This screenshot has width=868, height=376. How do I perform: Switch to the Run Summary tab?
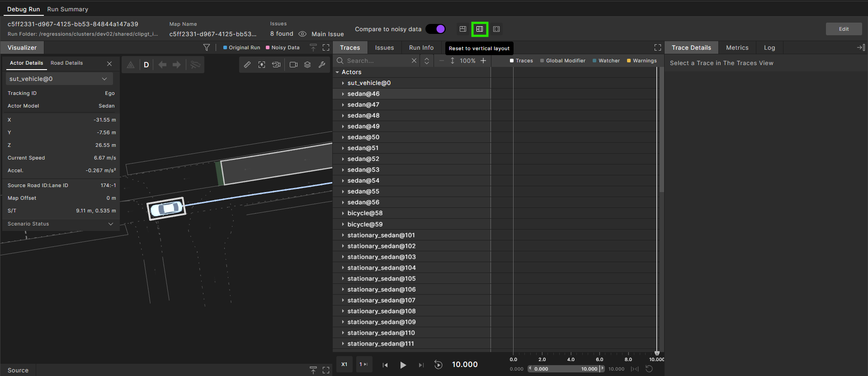pos(67,9)
